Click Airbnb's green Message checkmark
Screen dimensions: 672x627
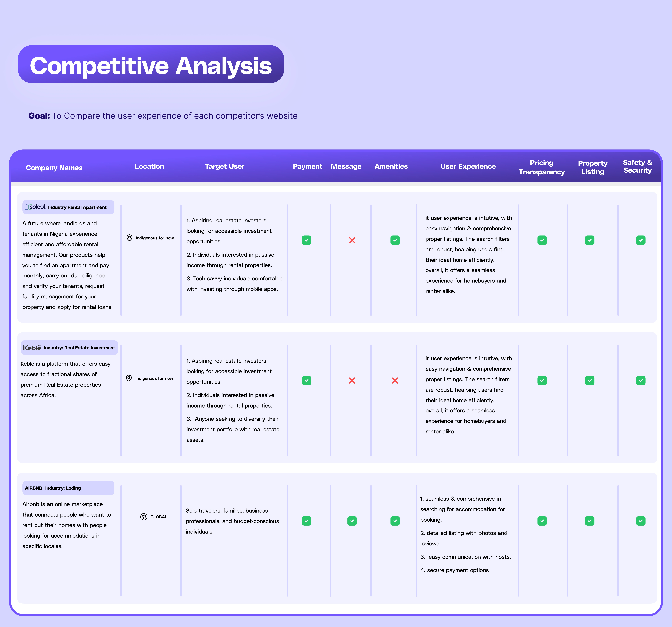coord(352,521)
